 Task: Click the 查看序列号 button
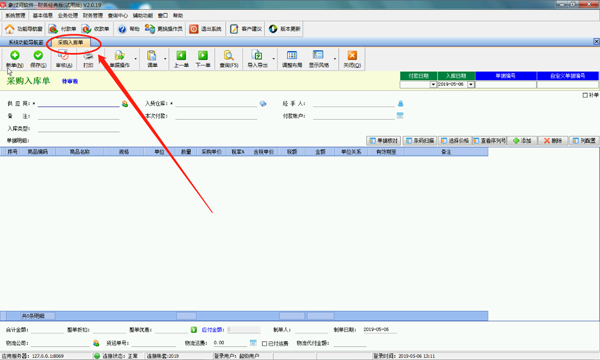tap(489, 141)
